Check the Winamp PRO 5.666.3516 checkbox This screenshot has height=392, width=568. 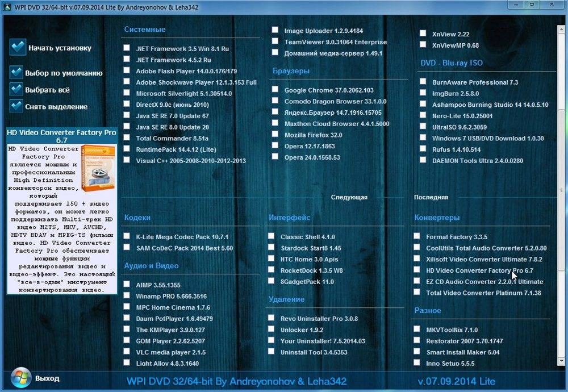(x=127, y=295)
